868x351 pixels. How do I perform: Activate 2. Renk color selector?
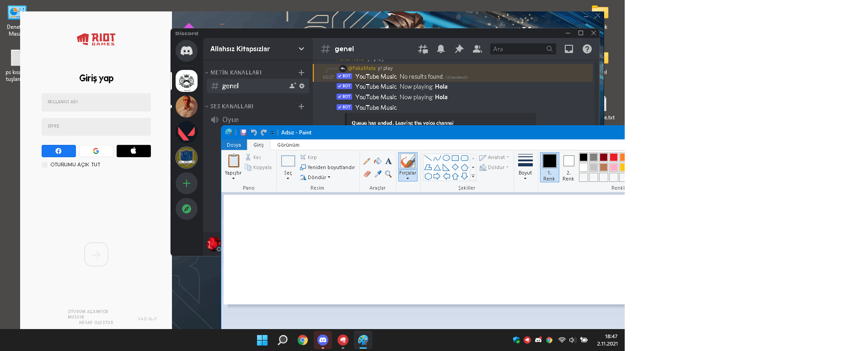pyautogui.click(x=568, y=167)
